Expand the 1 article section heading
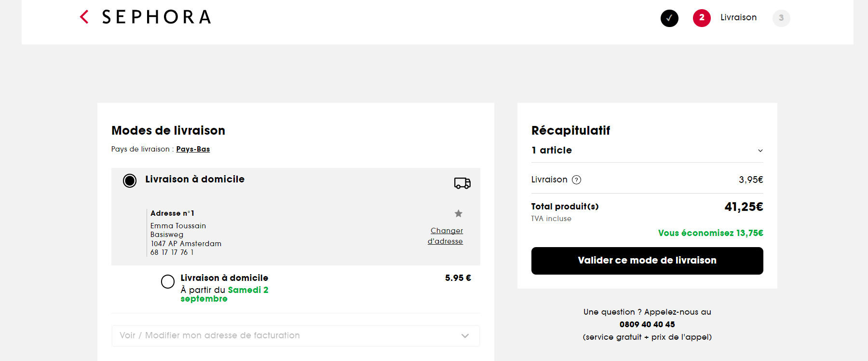 552,150
